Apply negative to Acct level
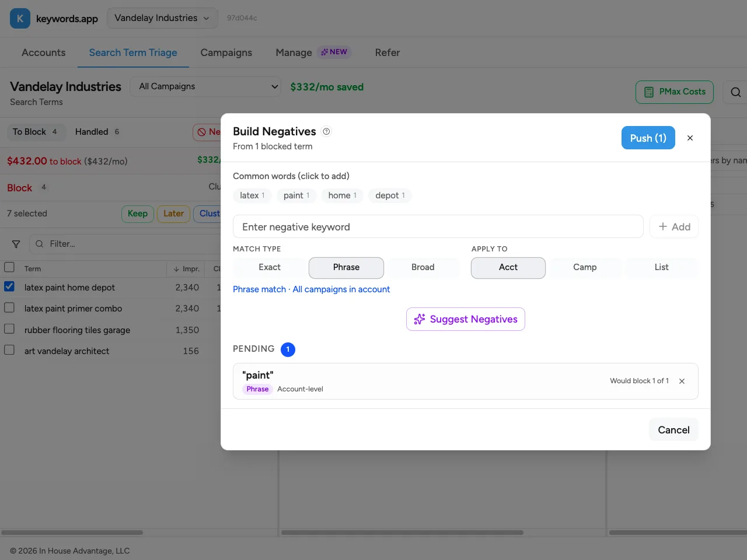Image resolution: width=747 pixels, height=560 pixels. coord(508,268)
